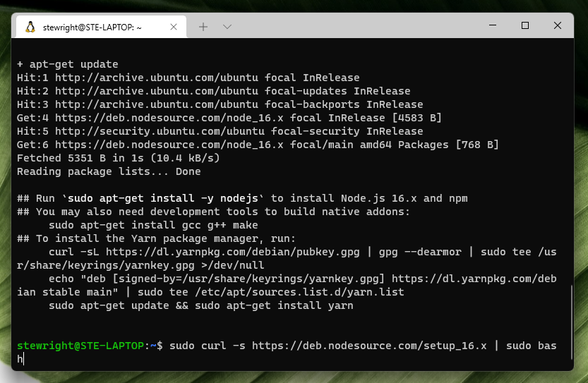Click the Reading package lists... Done line
The image size is (588, 383).
[109, 171]
